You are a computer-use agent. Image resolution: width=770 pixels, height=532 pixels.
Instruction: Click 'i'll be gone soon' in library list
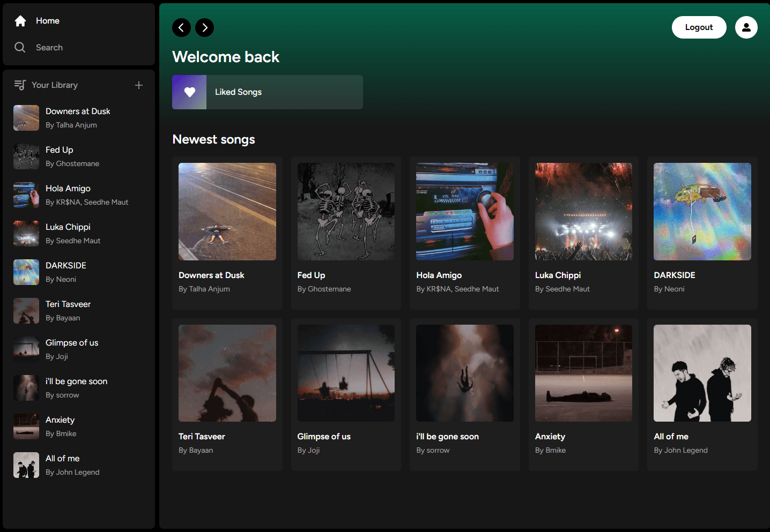pyautogui.click(x=77, y=381)
